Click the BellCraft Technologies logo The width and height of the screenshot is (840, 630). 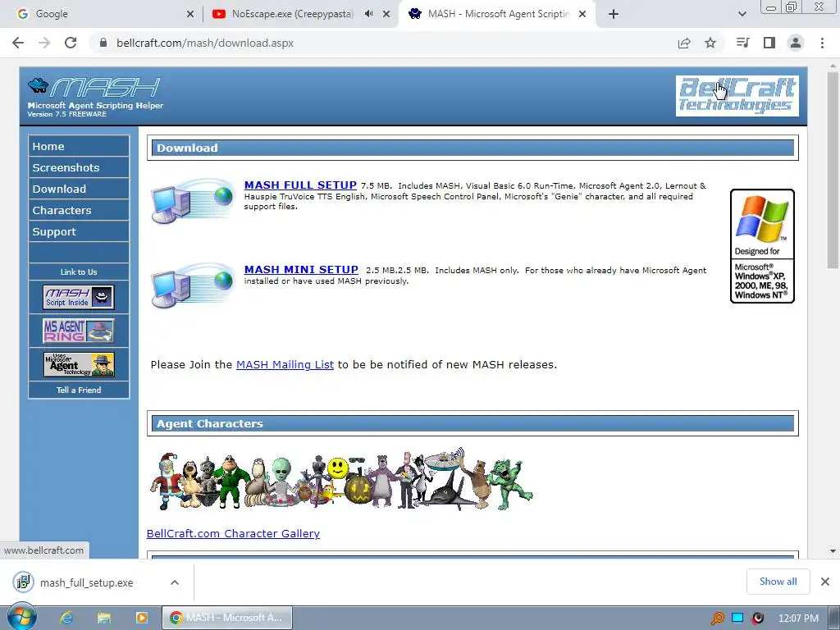[737, 96]
